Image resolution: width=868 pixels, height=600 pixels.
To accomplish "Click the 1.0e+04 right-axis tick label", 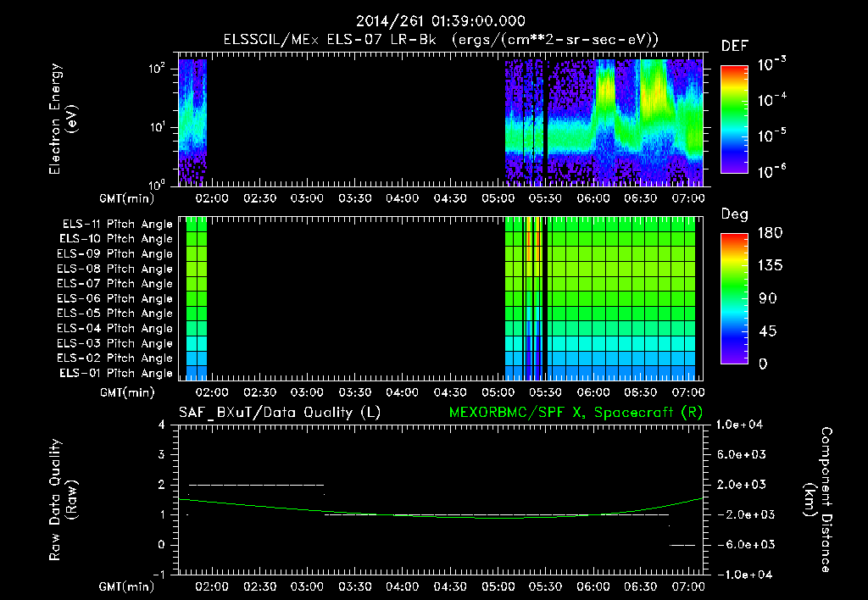I will (x=739, y=425).
